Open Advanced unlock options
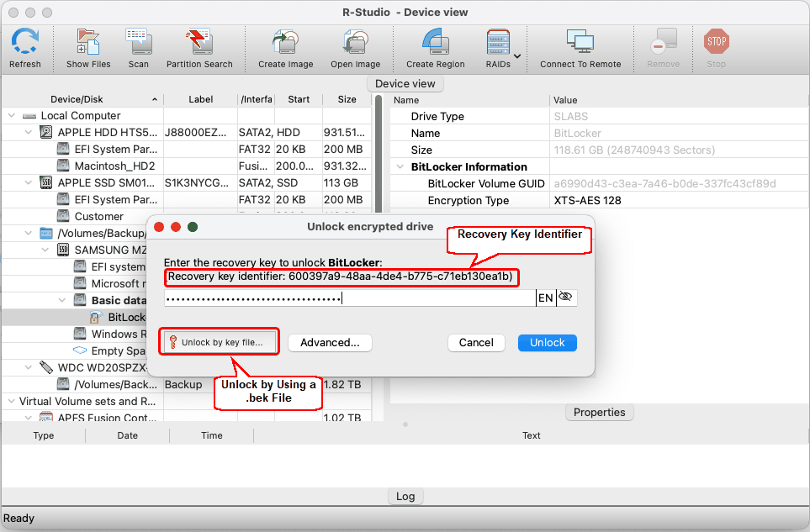Viewport: 810px width, 532px height. tap(330, 343)
